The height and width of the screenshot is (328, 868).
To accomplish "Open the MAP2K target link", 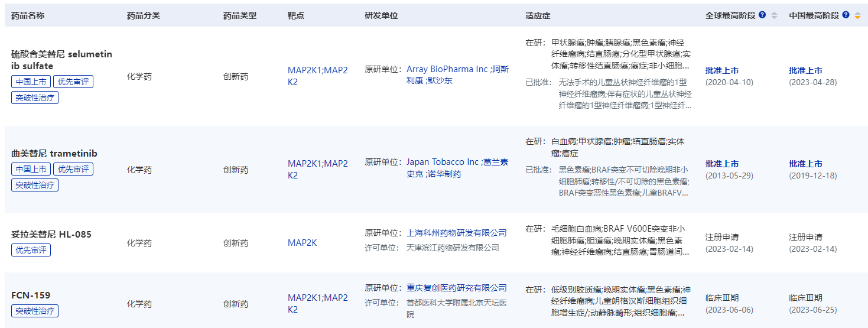I will pos(303,243).
